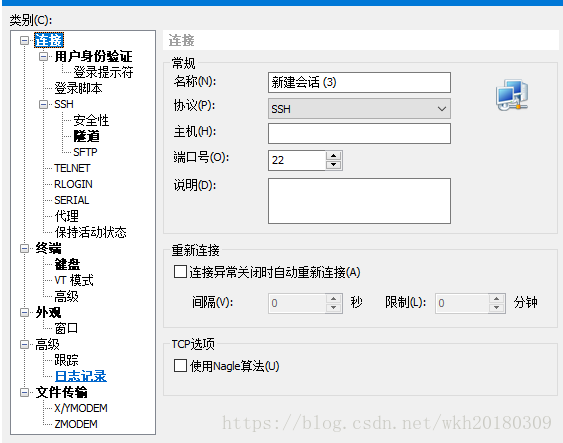This screenshot has width=563, height=443.
Task: Select 终端 in the category tree
Action: [x=48, y=248]
